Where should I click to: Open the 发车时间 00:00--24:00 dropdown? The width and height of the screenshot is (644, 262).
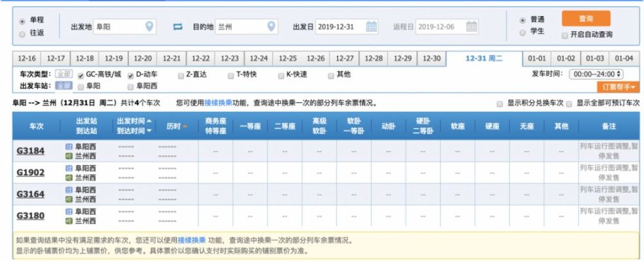596,74
